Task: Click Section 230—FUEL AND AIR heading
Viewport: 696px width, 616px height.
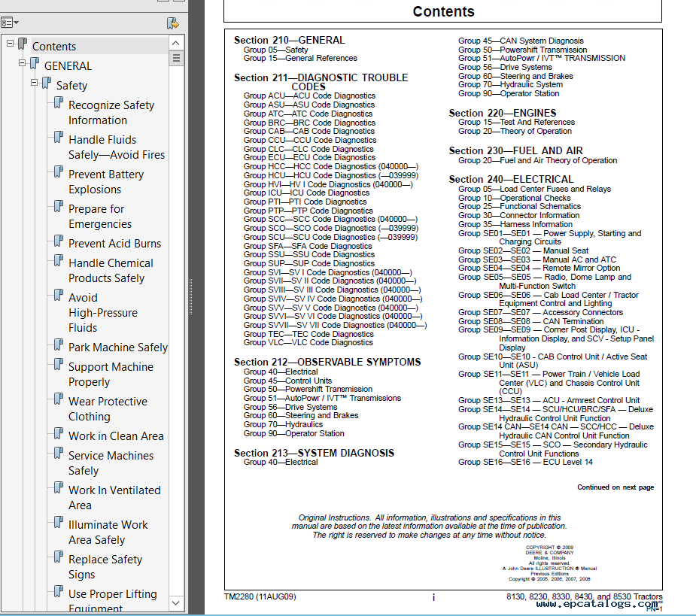Action: pos(515,151)
